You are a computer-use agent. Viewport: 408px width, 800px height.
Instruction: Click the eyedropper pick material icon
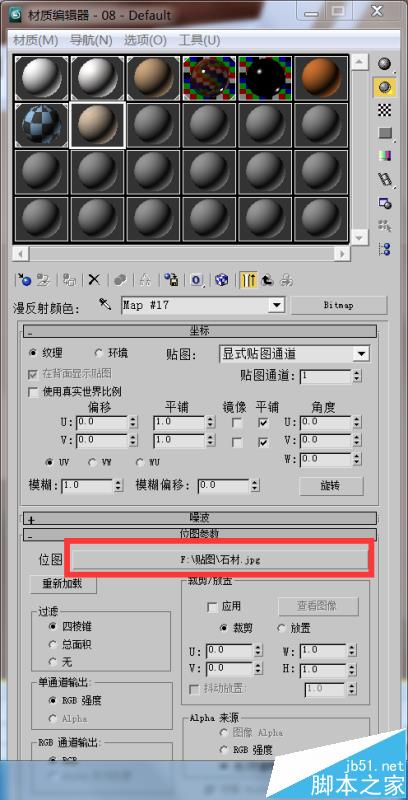click(x=106, y=305)
